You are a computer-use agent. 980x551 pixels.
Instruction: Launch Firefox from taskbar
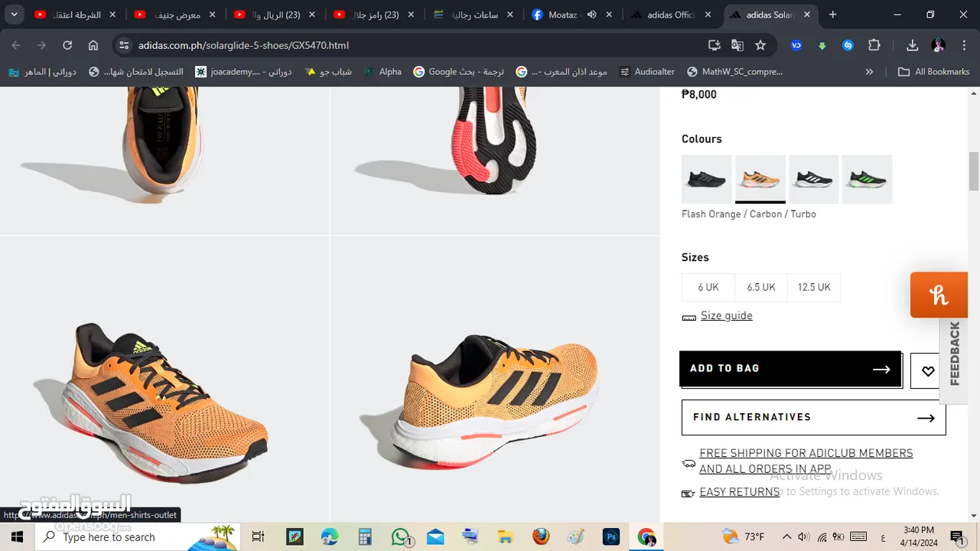pyautogui.click(x=541, y=536)
